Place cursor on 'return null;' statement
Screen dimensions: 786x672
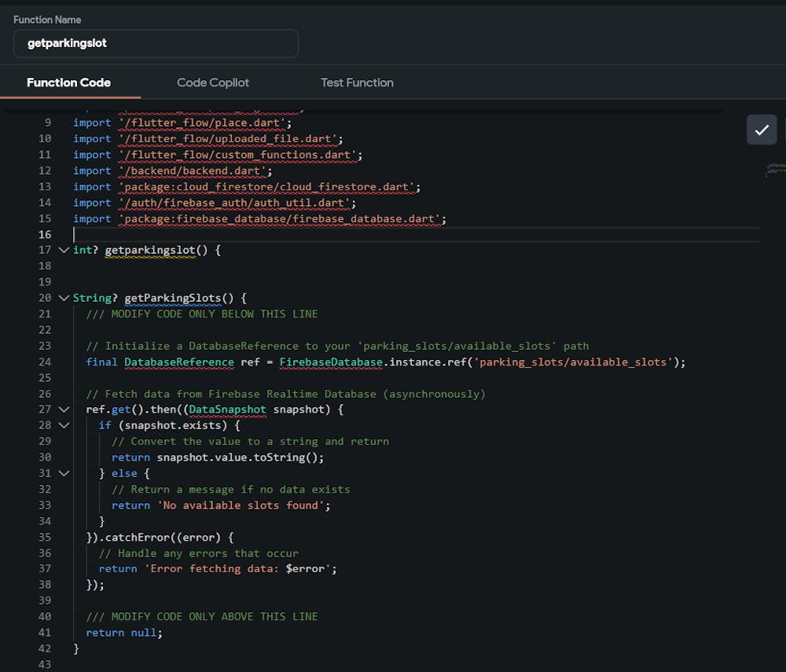pyautogui.click(x=124, y=633)
